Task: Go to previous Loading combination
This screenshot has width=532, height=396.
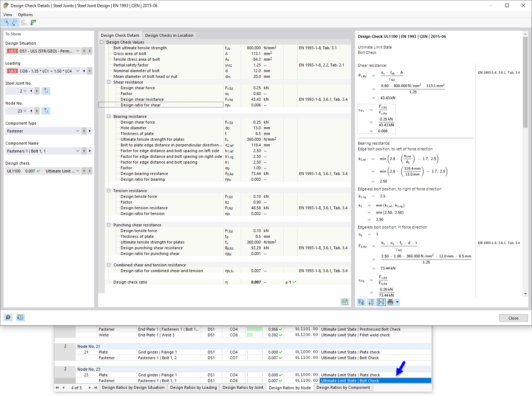Action: click(84, 71)
